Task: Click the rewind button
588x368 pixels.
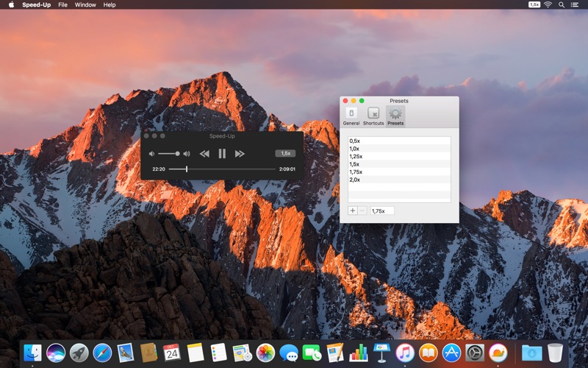Action: pyautogui.click(x=204, y=154)
